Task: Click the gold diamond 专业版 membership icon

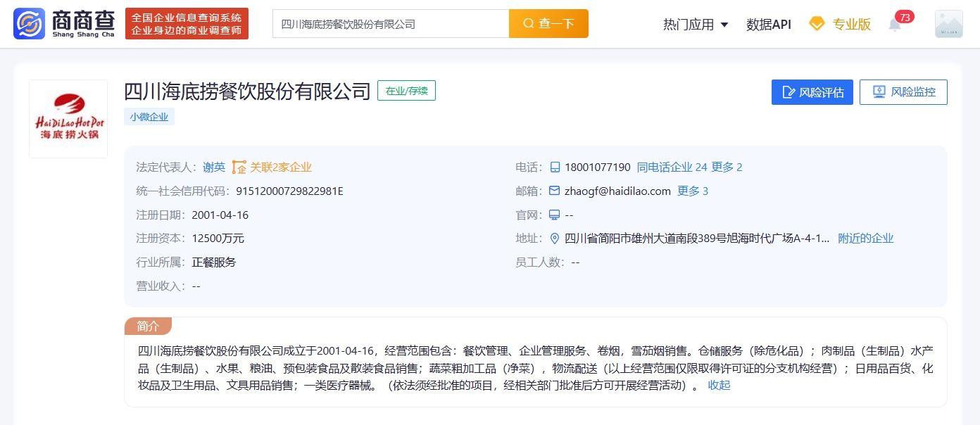Action: (817, 23)
